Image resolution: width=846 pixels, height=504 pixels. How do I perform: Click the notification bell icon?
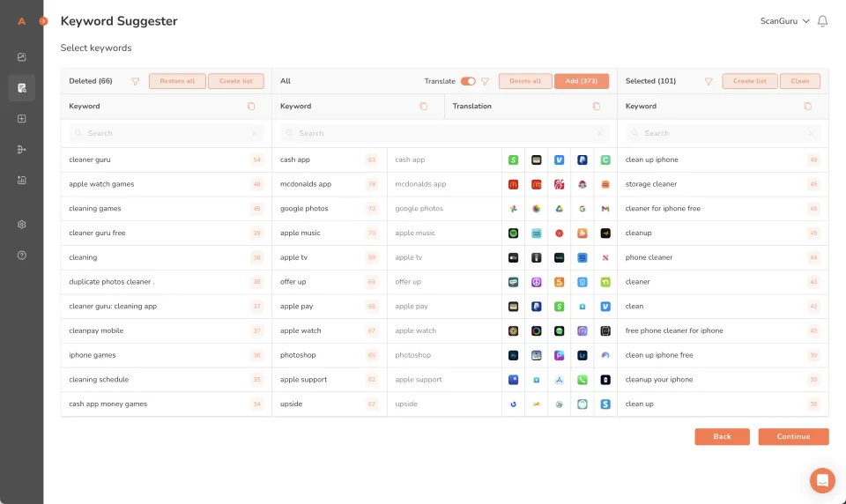[x=822, y=21]
